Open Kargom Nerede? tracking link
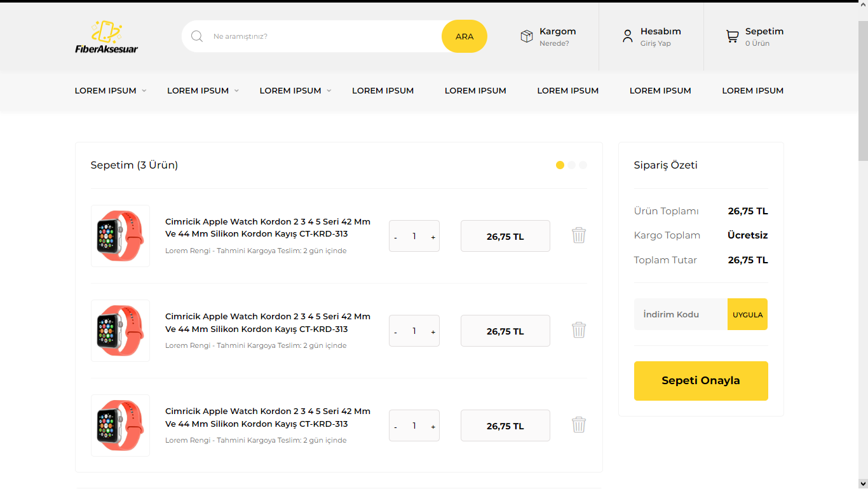Screen dimensions: 868x491 [x=557, y=37]
